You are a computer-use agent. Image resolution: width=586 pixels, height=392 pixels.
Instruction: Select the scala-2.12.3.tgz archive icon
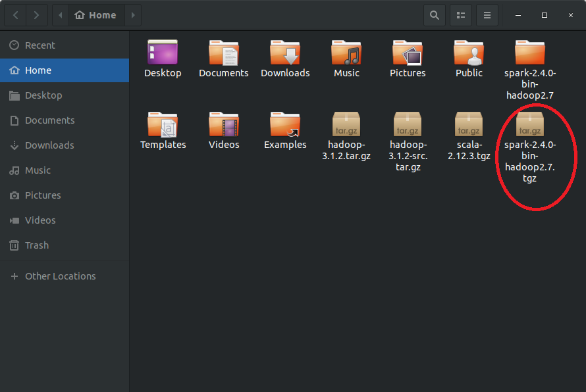[469, 124]
